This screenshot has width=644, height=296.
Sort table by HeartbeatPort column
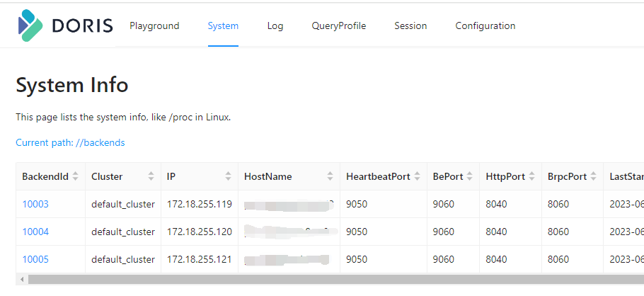[x=418, y=176]
